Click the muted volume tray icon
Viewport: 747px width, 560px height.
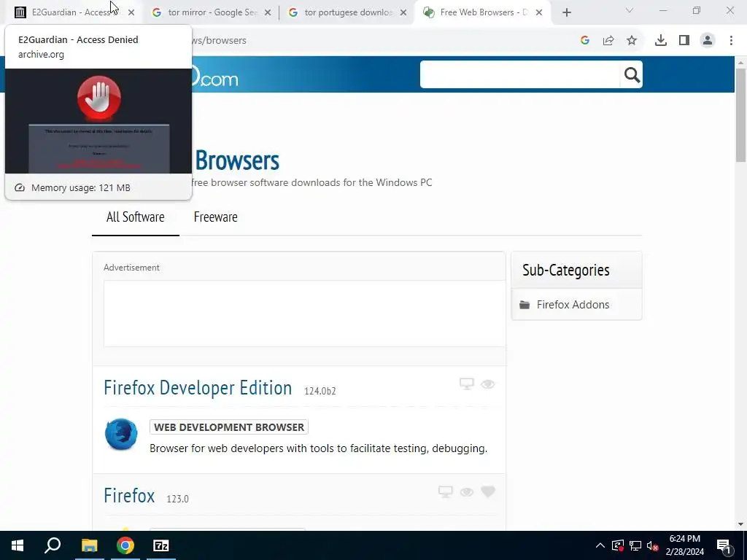click(x=652, y=545)
